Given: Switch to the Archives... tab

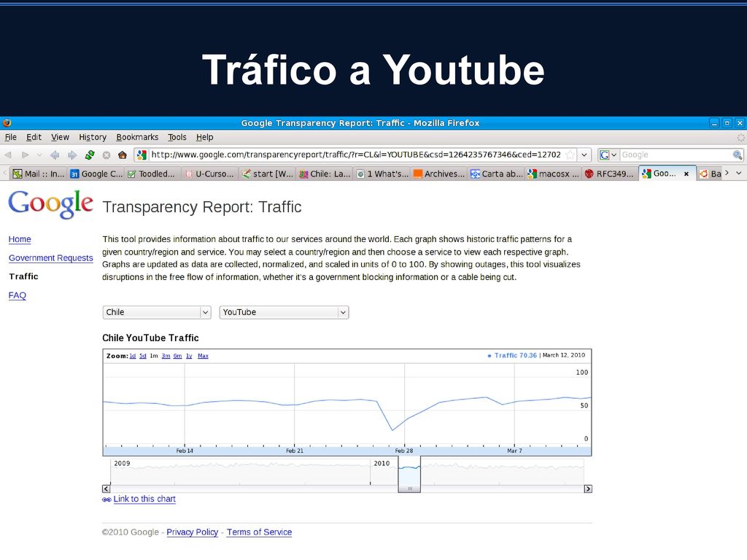Looking at the screenshot, I should [x=440, y=174].
